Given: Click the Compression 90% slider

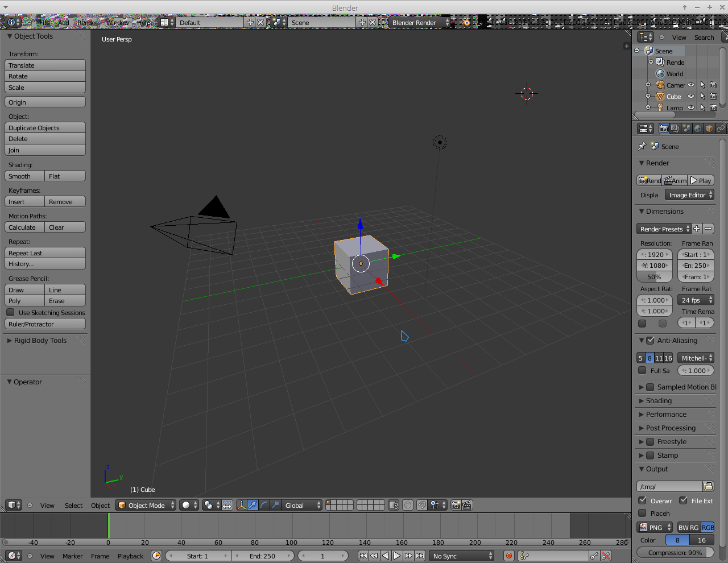Looking at the screenshot, I should click(675, 552).
